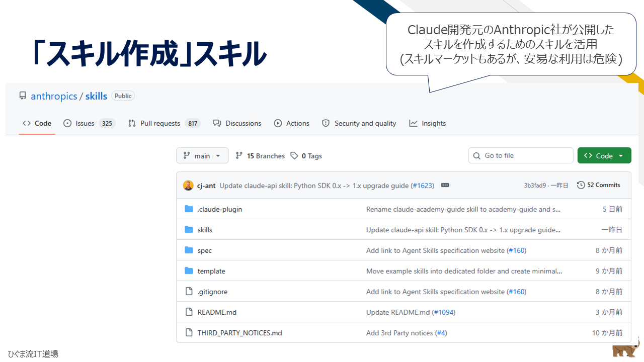Open the skills repository name link
The width and height of the screenshot is (644, 362).
96,96
